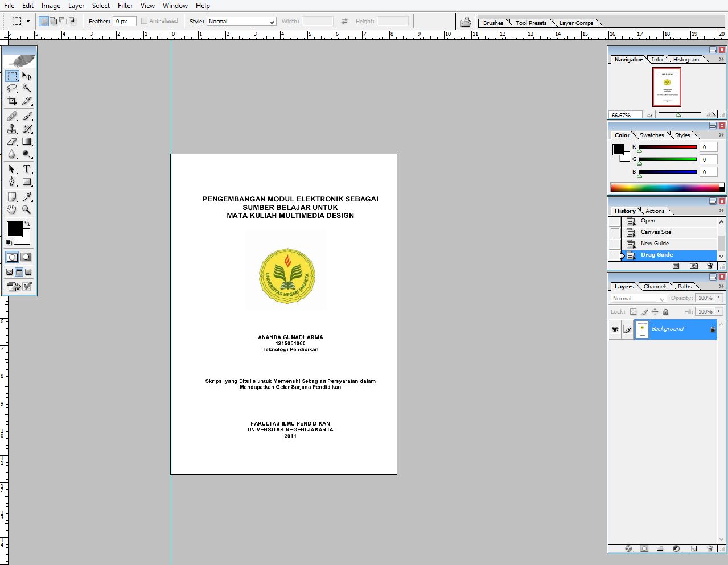Lock transparent pixels of the layer
Image resolution: width=728 pixels, height=565 pixels.
(633, 311)
